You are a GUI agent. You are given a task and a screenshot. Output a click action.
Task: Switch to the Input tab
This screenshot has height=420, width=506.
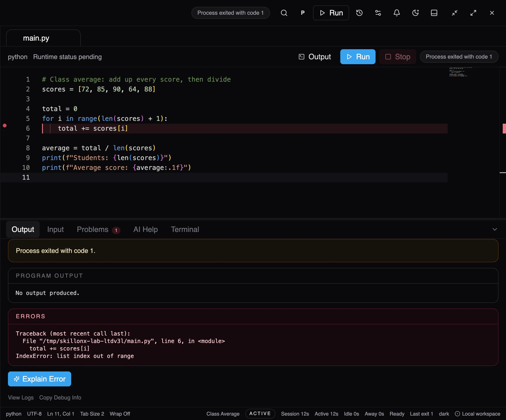(55, 229)
